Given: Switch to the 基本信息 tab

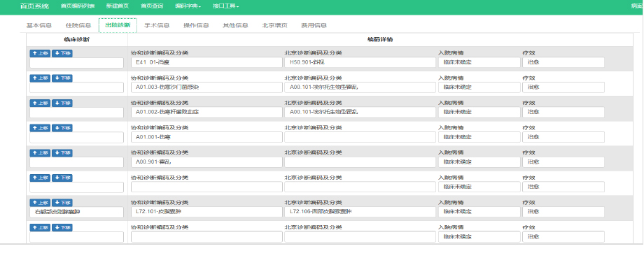Looking at the screenshot, I should (x=39, y=25).
